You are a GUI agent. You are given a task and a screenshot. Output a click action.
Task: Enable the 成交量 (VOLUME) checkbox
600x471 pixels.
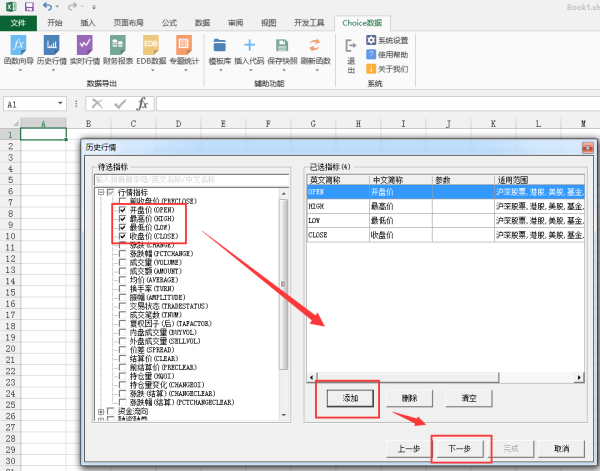(122, 264)
